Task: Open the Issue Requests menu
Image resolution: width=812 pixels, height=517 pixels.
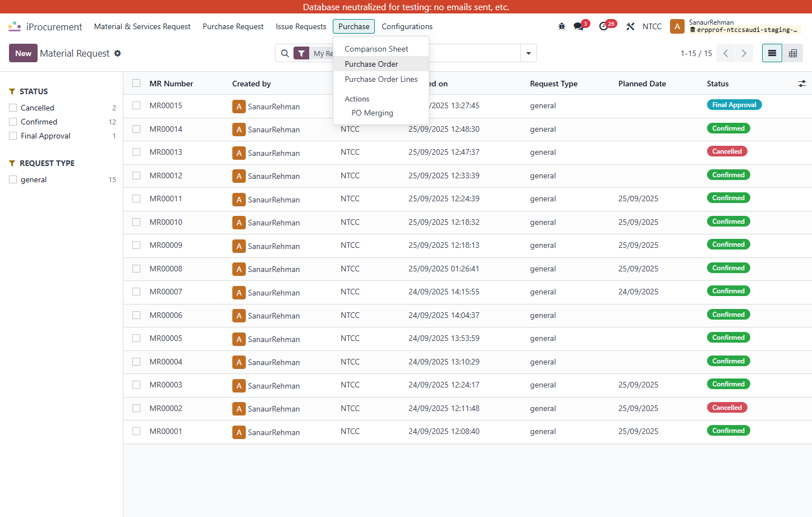Action: (301, 26)
